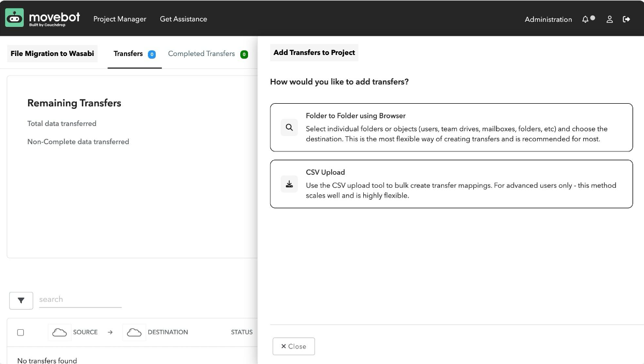The image size is (644, 364).
Task: Switch to the Completed Transfers tab
Action: [x=208, y=54]
